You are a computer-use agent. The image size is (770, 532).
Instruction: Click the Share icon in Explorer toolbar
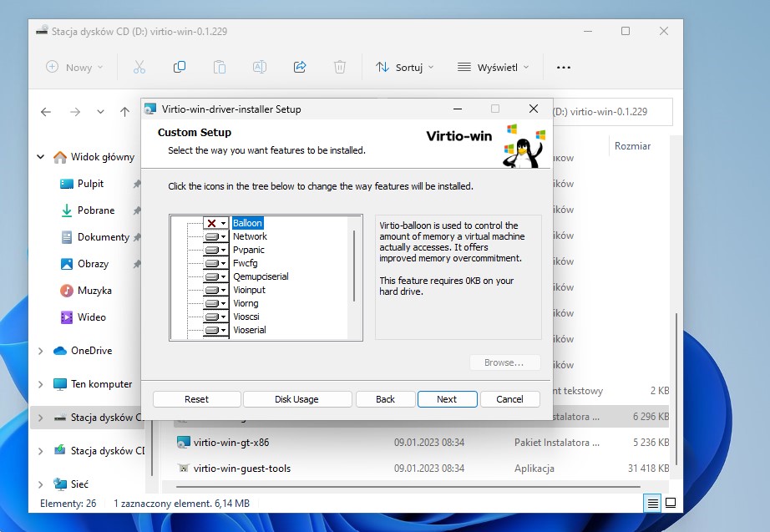[300, 67]
